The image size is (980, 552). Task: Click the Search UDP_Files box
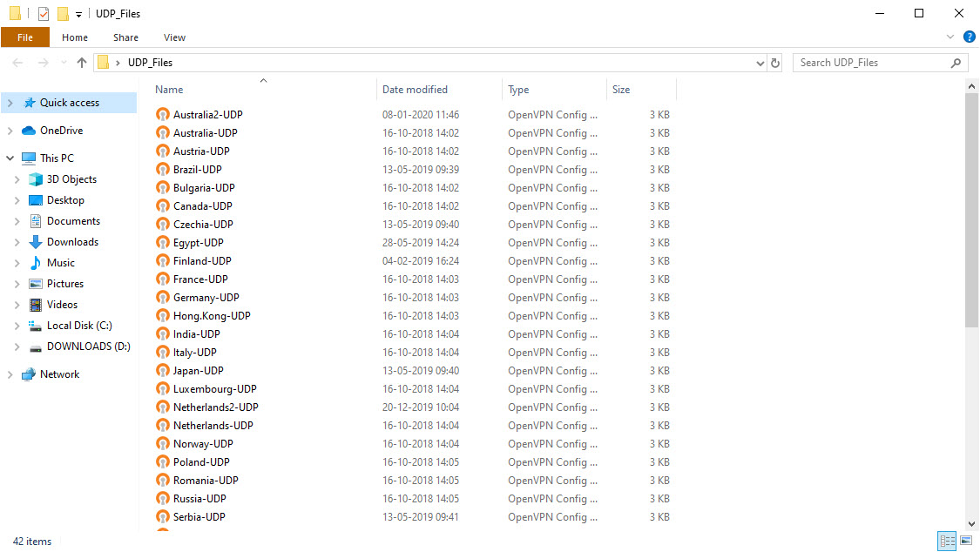point(880,63)
